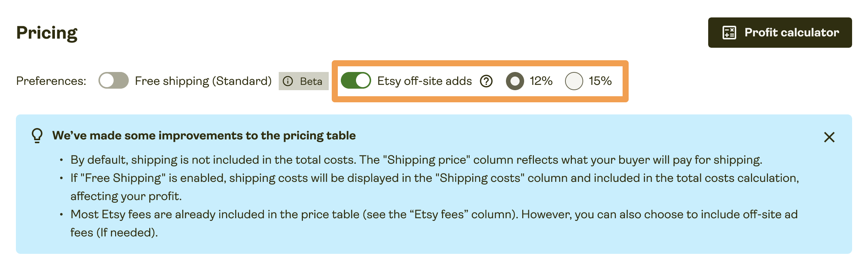Click the Preferences label
Viewport: 868px width, 269px height.
(51, 81)
